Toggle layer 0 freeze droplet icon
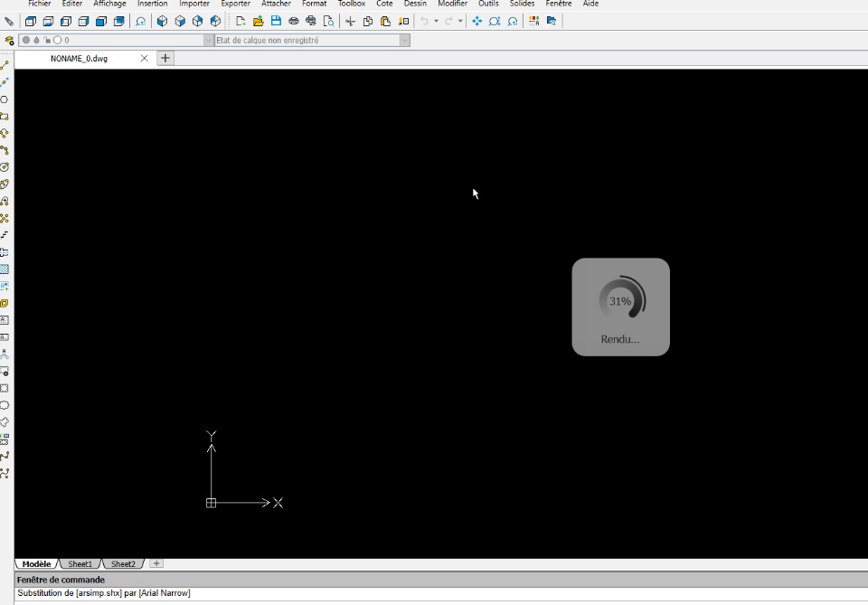868x605 pixels. (x=36, y=41)
